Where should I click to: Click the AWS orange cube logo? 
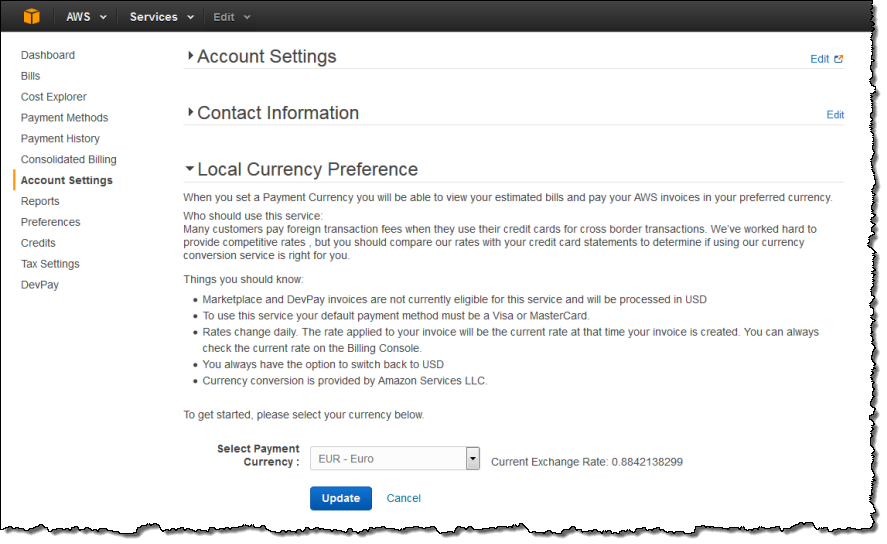click(32, 16)
